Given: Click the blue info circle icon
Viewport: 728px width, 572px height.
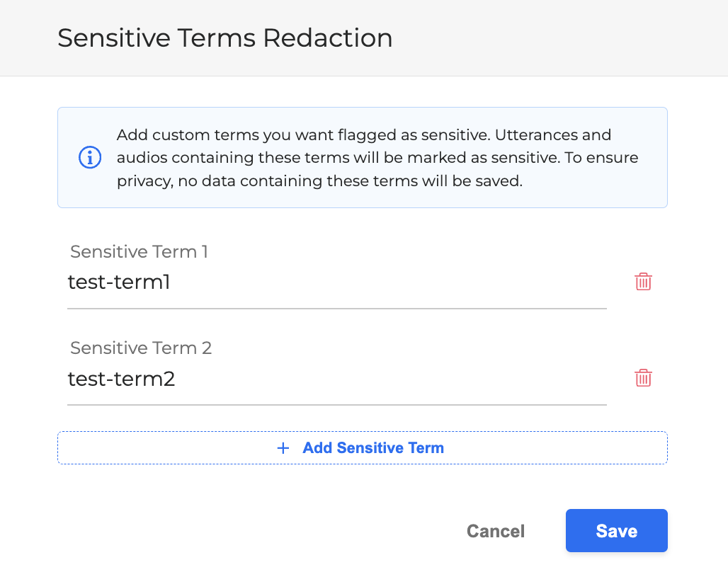Looking at the screenshot, I should pos(90,158).
